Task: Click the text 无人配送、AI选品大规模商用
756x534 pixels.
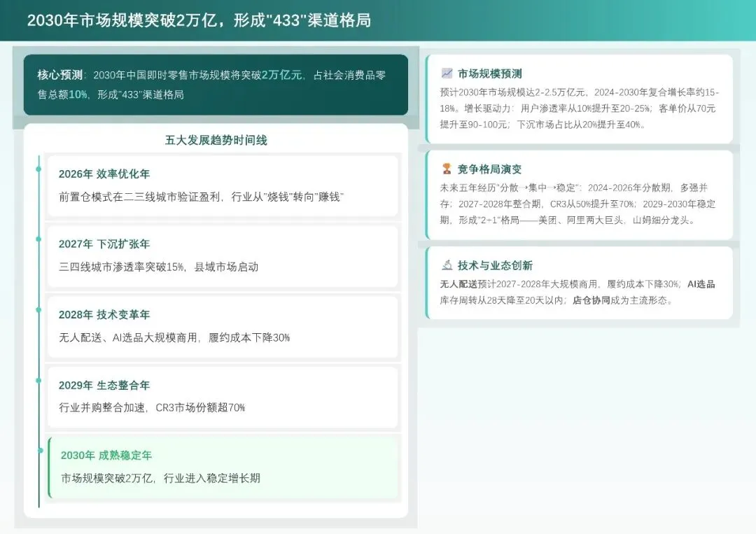Action: coord(128,337)
